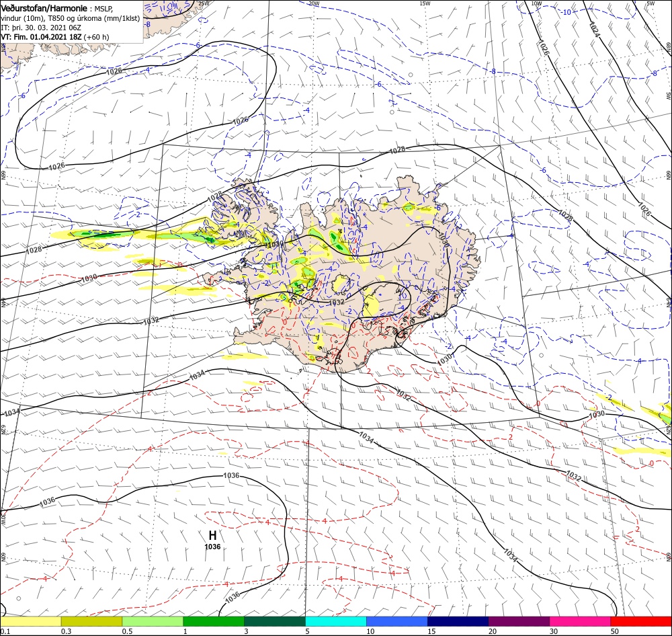Pick the light green 0.5 legend swatch
Viewport: 672px width, 636px height.
(x=153, y=621)
